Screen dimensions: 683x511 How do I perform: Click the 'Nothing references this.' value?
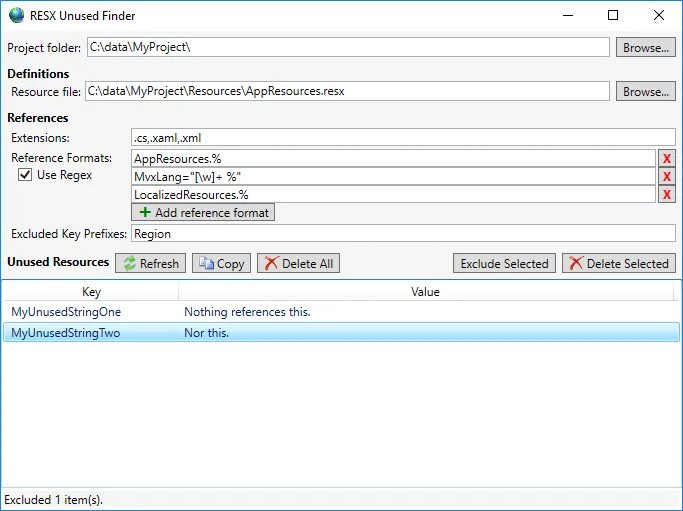pos(247,312)
